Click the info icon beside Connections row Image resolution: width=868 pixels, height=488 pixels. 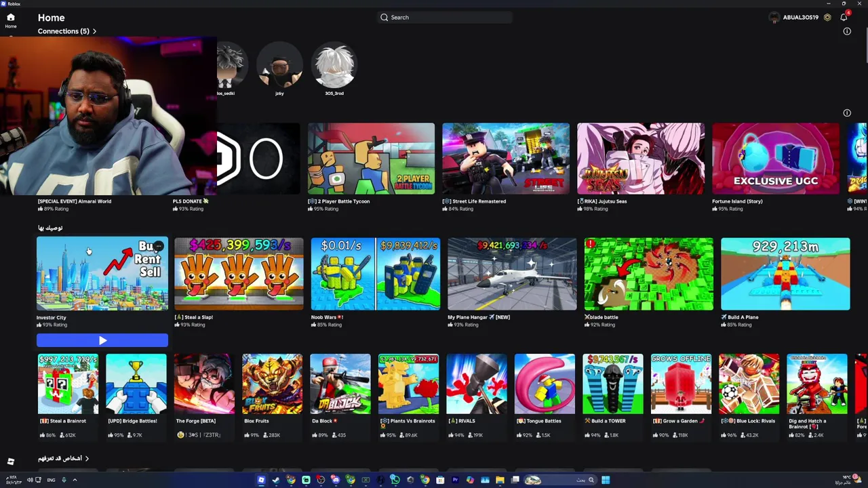pos(847,31)
